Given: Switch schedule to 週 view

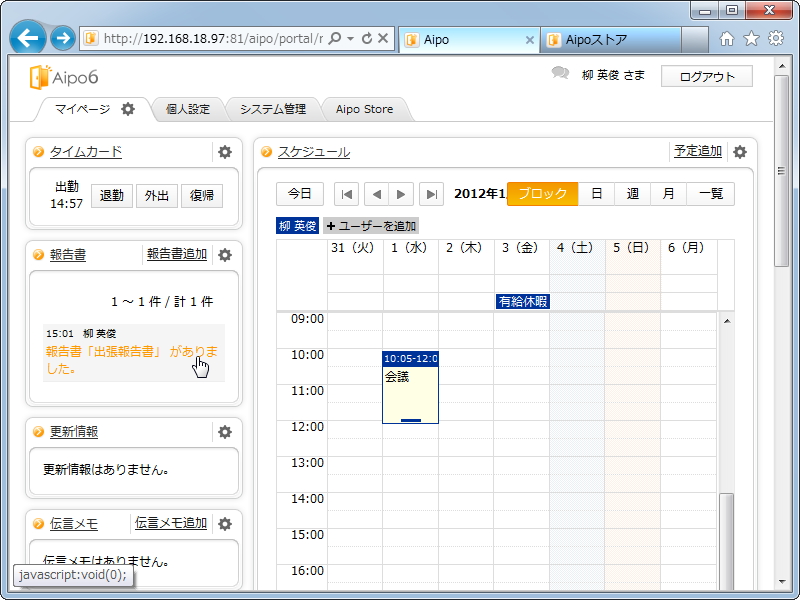Looking at the screenshot, I should [x=632, y=194].
